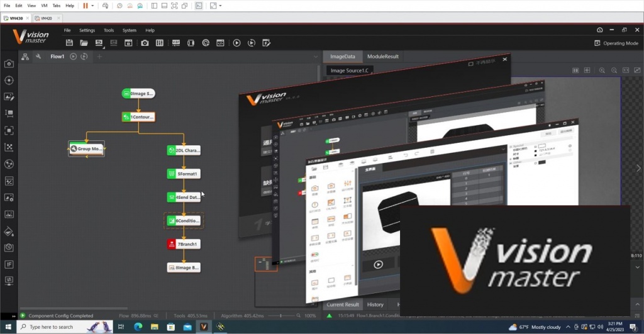Select the 0Image Source node
644x334 pixels.
coord(138,93)
